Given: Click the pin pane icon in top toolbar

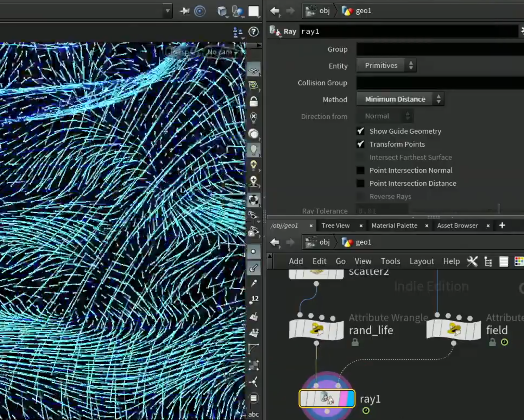Looking at the screenshot, I should click(185, 11).
